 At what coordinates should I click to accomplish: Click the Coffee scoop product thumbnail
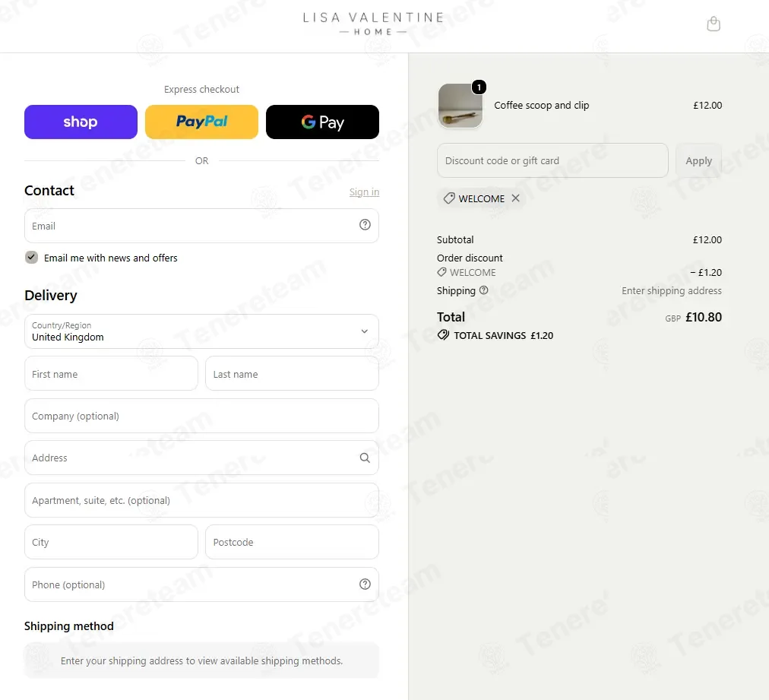pos(460,106)
